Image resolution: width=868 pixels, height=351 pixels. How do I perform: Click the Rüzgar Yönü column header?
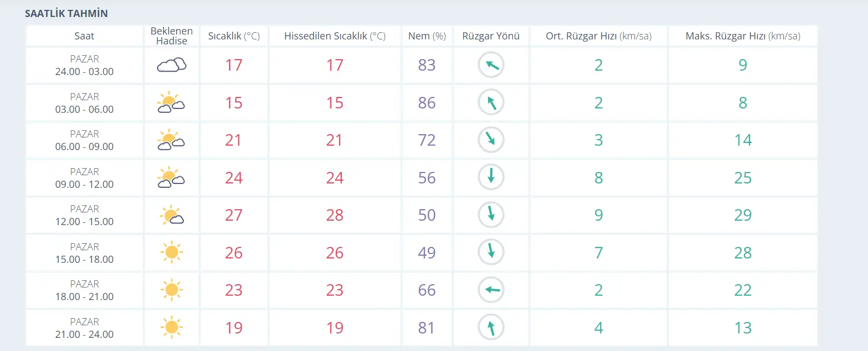[491, 36]
